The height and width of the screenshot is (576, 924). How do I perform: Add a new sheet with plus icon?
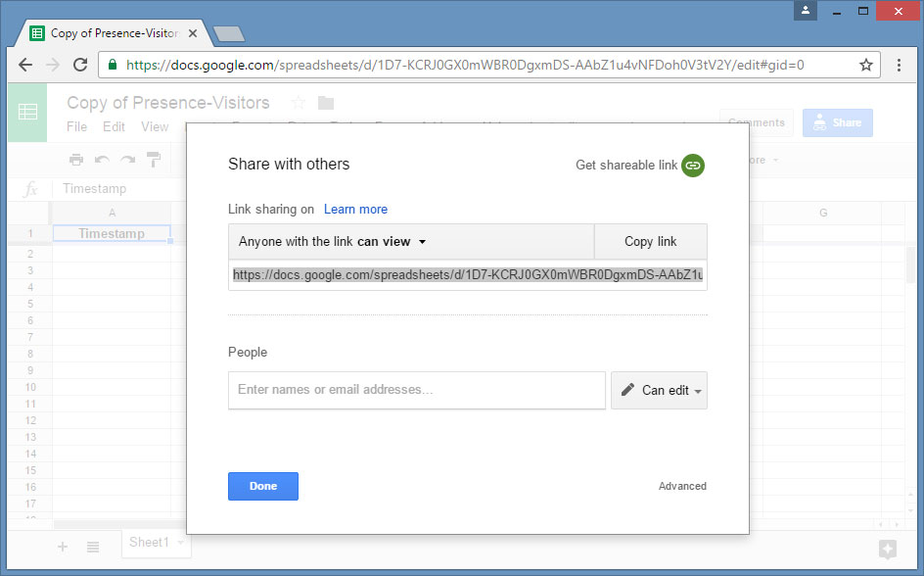click(63, 547)
